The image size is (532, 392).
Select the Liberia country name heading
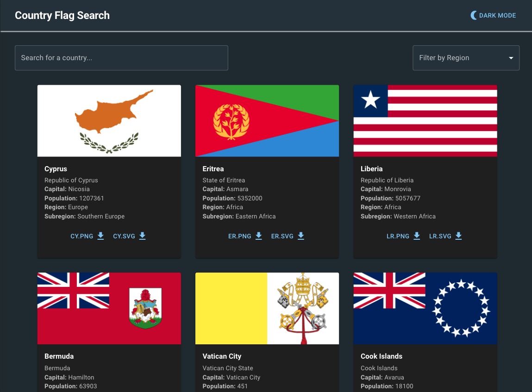coord(371,169)
